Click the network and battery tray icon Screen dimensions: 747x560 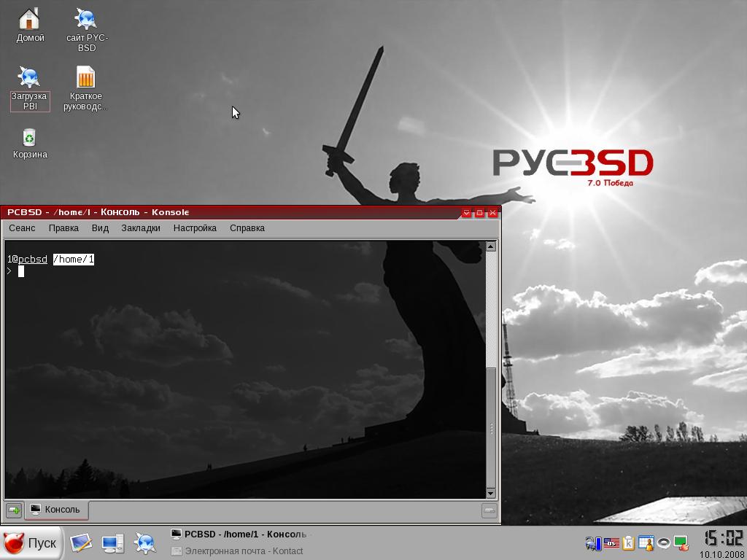pyautogui.click(x=594, y=542)
